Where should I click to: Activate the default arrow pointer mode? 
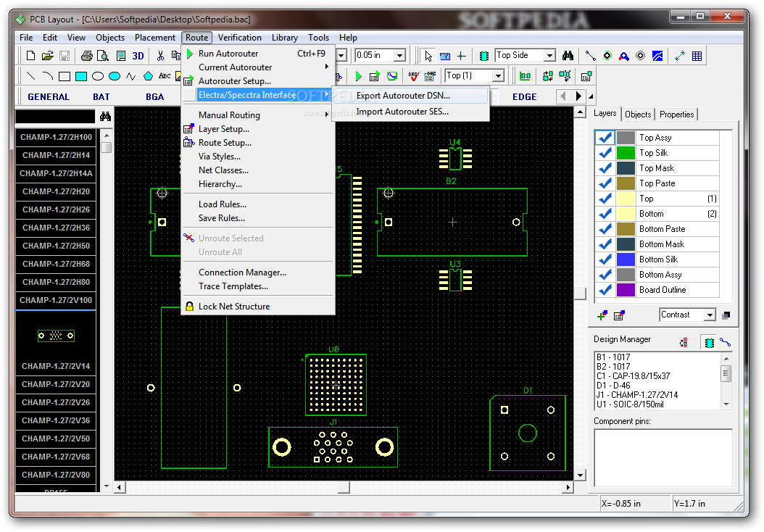click(x=428, y=56)
